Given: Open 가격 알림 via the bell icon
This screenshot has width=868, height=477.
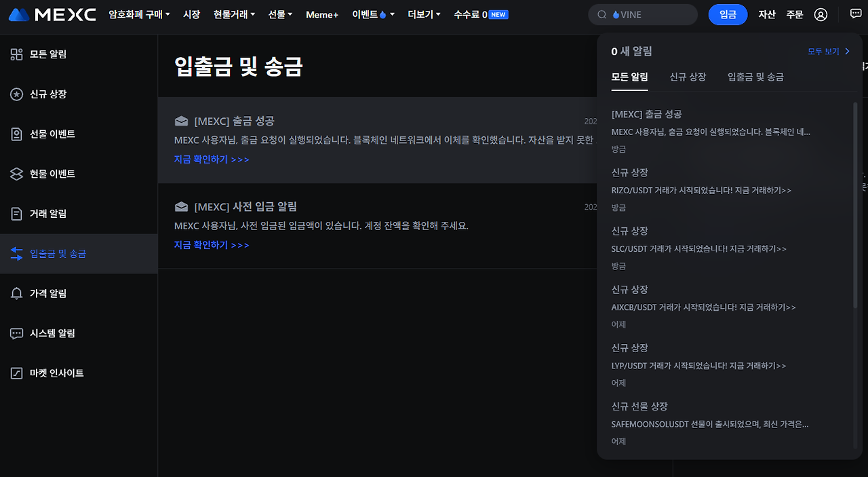Looking at the screenshot, I should coord(16,293).
